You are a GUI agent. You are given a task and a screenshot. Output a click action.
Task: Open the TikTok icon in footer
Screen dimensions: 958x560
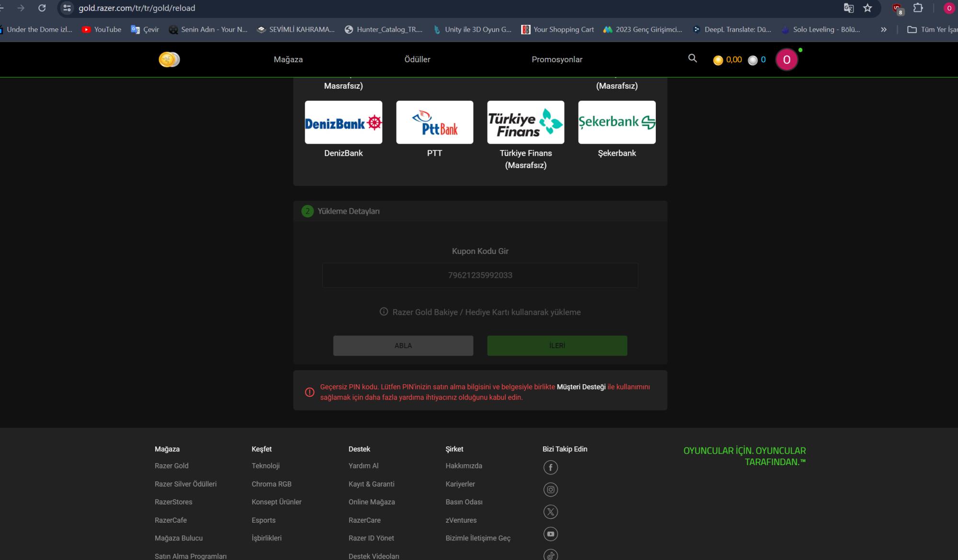pyautogui.click(x=550, y=555)
